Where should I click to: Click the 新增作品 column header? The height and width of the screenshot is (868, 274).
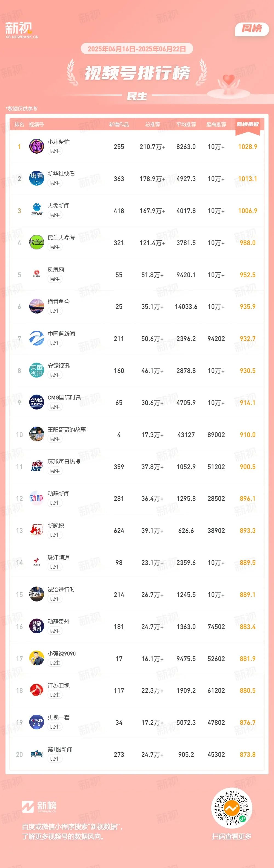coord(119,124)
